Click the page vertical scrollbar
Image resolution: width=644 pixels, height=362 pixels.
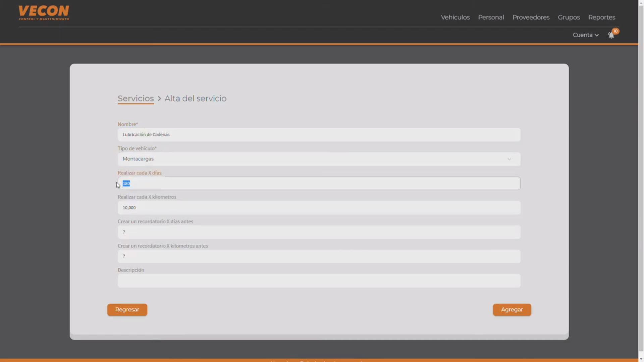coord(641,181)
